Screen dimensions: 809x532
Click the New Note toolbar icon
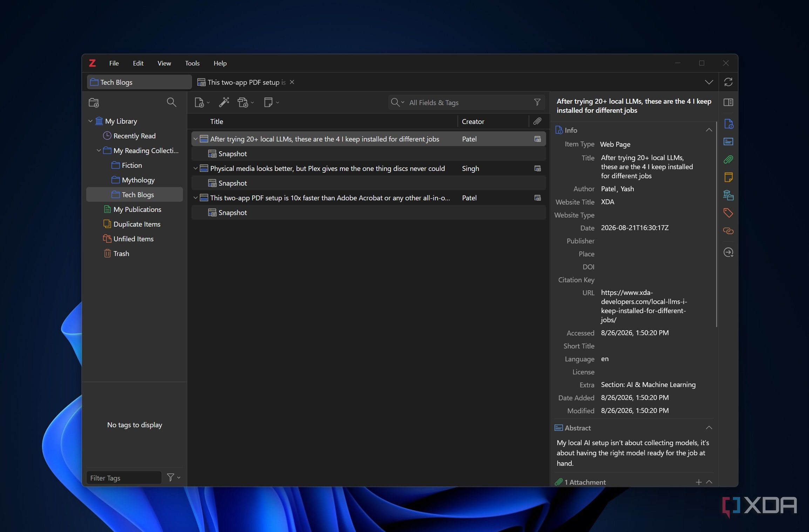(x=268, y=102)
